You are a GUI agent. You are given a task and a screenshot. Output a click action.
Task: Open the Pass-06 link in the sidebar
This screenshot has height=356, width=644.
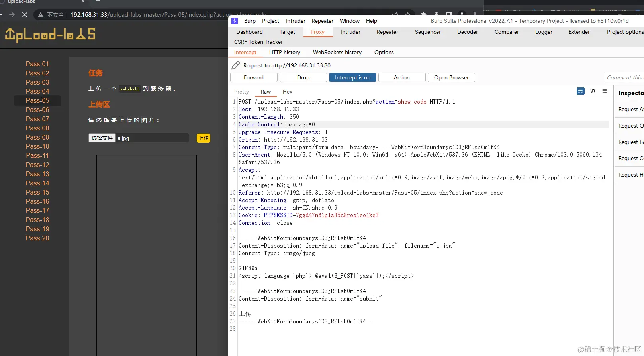(37, 110)
